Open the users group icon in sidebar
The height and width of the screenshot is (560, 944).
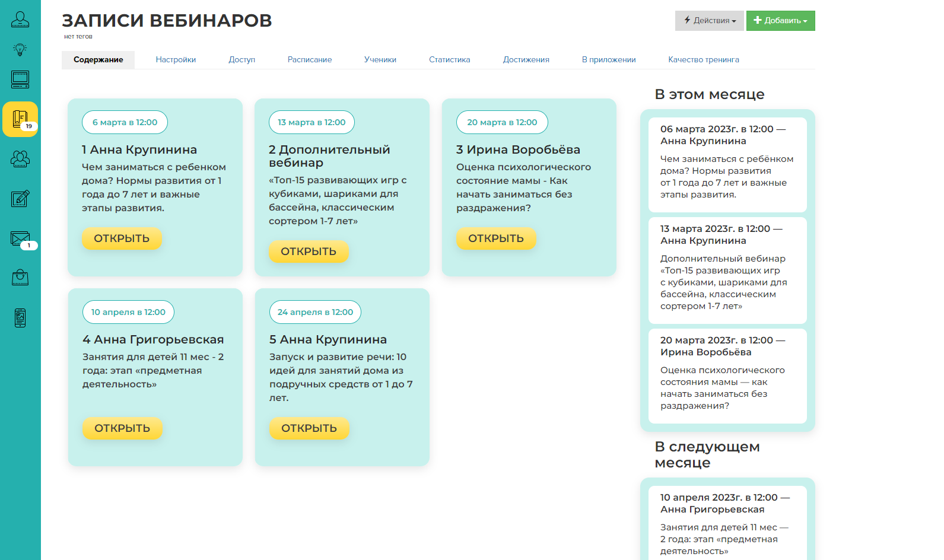(20, 158)
